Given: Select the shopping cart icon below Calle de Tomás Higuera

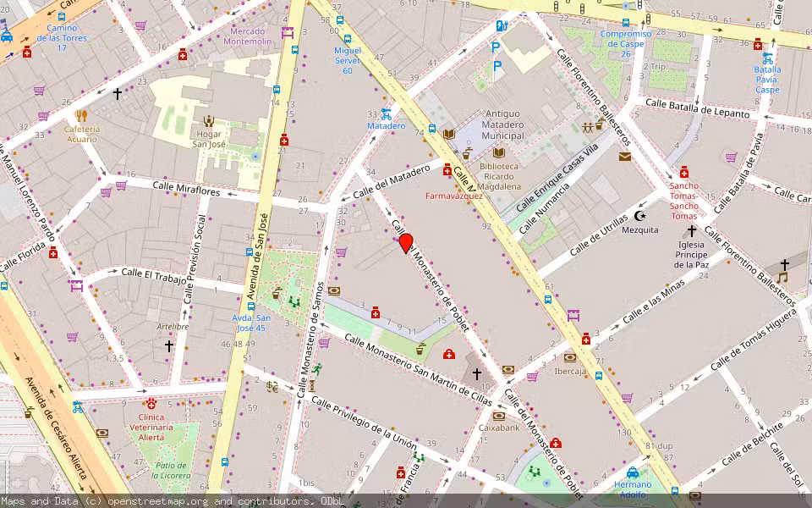Looking at the screenshot, I should 625,396.
